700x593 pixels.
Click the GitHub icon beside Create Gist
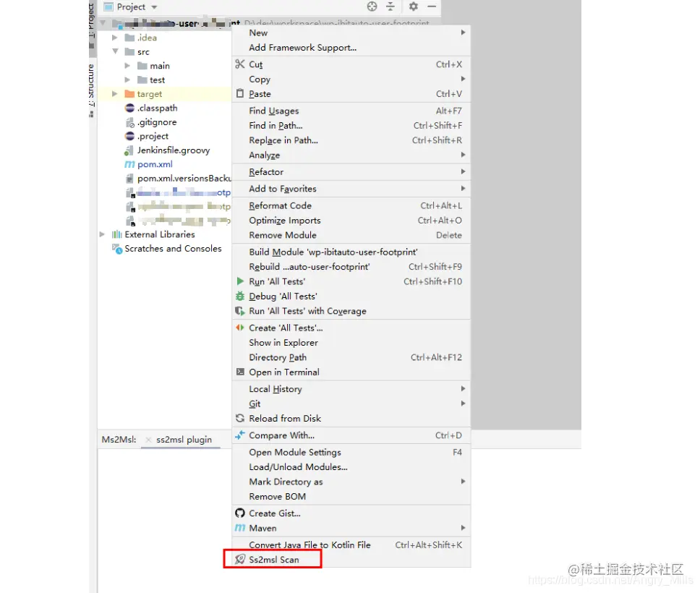(x=240, y=513)
